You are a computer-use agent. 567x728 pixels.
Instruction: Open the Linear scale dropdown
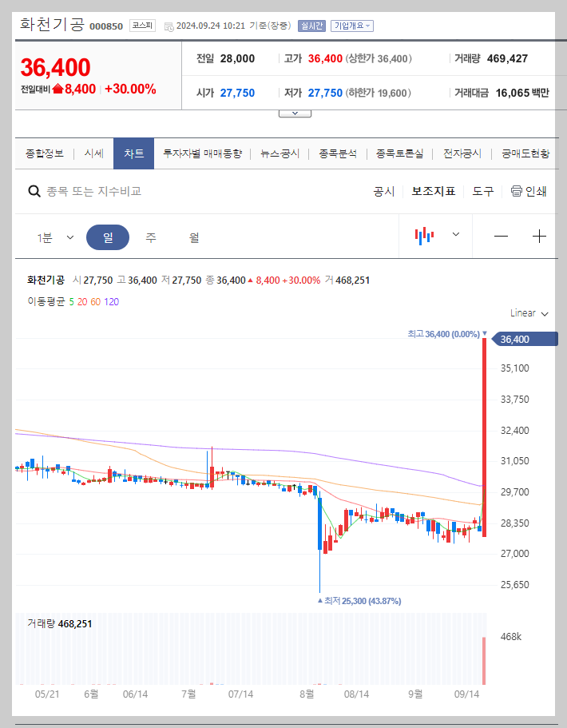coord(526,313)
